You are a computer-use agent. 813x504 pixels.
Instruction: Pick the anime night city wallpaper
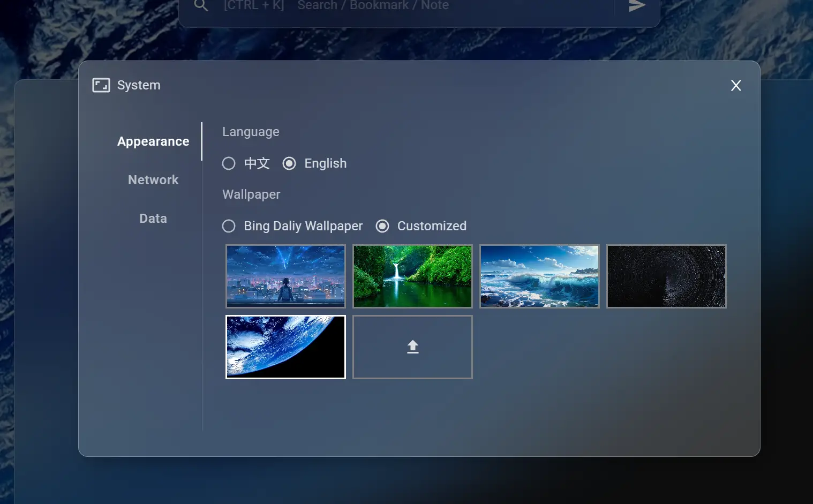click(x=285, y=276)
